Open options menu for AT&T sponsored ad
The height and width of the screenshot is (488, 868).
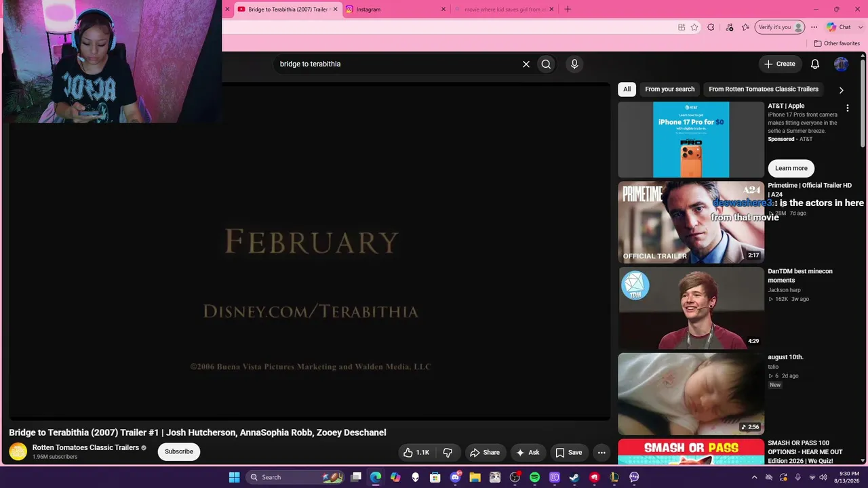click(847, 108)
